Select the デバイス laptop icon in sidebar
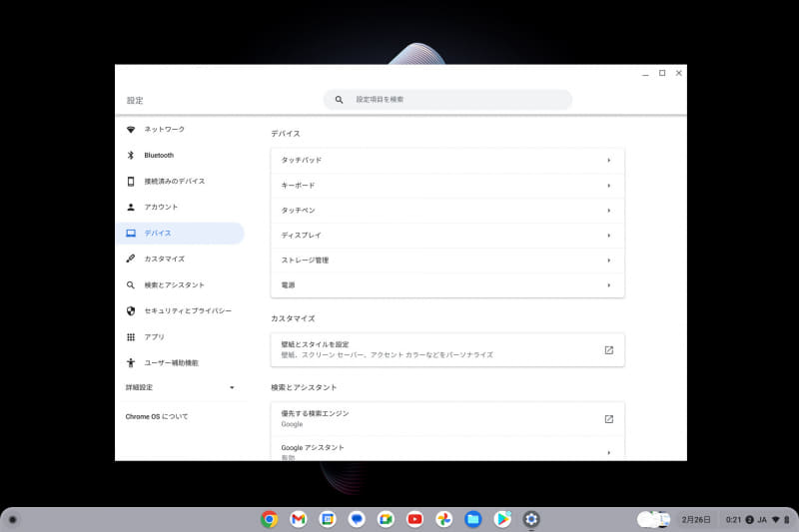 tap(131, 234)
